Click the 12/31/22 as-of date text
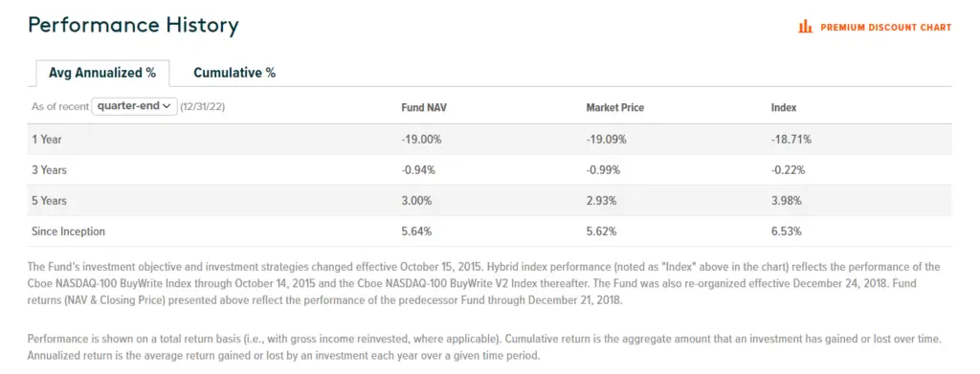Viewport: 980px width, 374px height. coord(203,107)
